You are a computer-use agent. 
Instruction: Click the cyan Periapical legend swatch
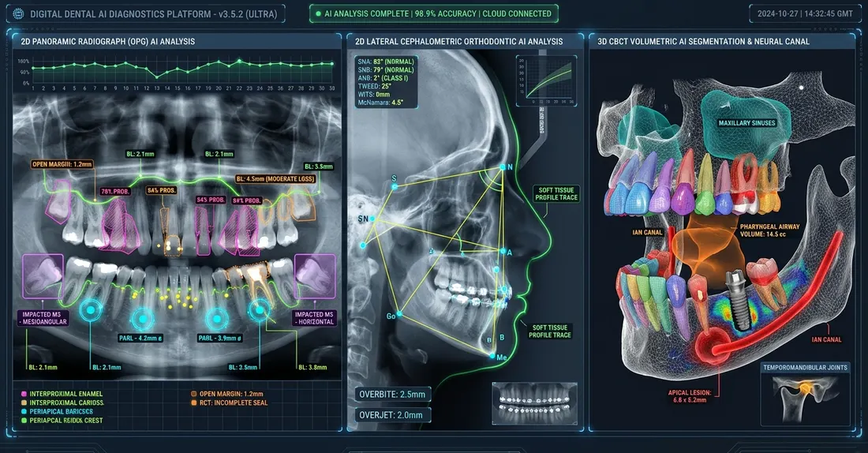pos(24,411)
